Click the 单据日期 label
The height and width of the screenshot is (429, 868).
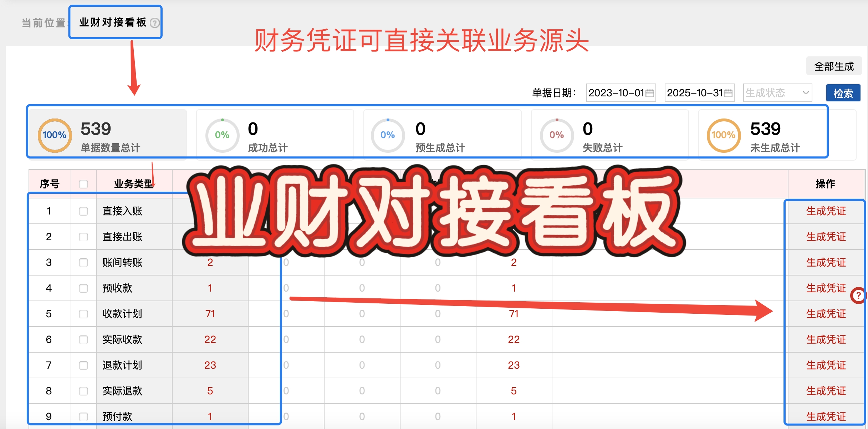[554, 93]
